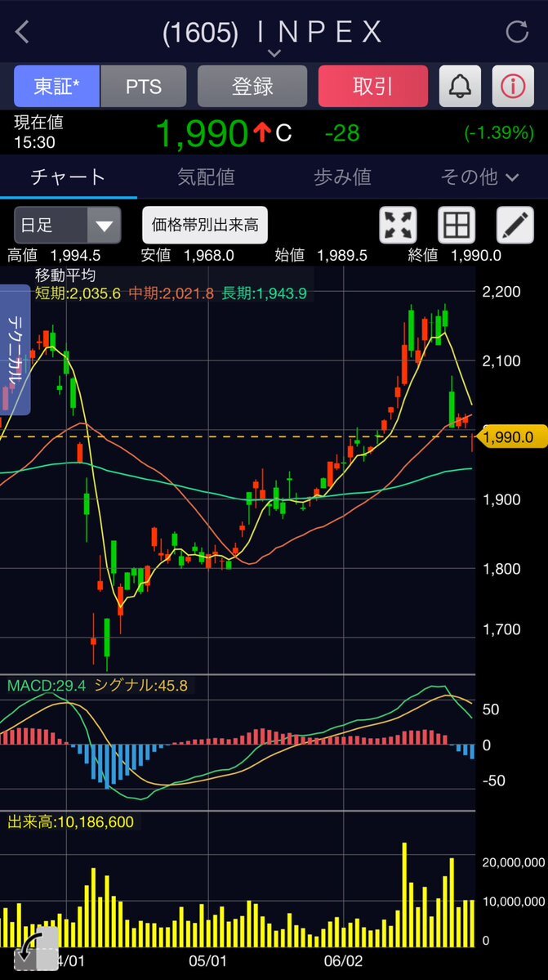This screenshot has height=980, width=548.
Task: Open the テクニカル side panel
Action: click(x=15, y=350)
